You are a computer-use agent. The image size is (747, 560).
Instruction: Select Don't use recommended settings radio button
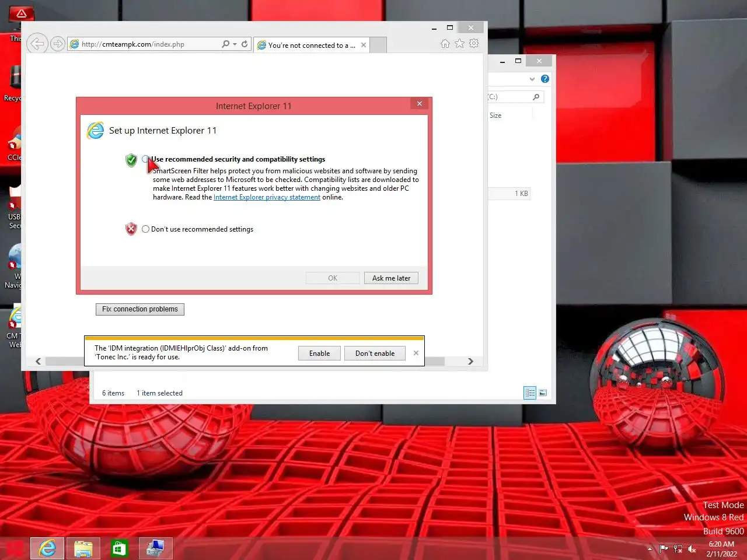(x=145, y=229)
